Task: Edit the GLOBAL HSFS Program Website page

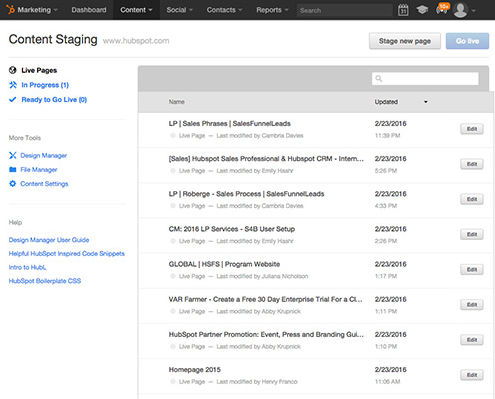Action: 472,269
